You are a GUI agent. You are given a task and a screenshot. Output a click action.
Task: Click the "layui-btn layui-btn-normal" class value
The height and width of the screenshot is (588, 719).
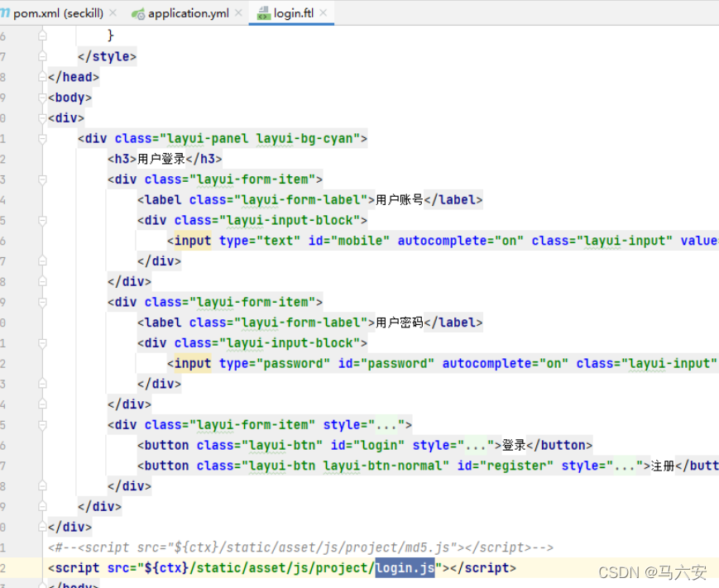[345, 466]
